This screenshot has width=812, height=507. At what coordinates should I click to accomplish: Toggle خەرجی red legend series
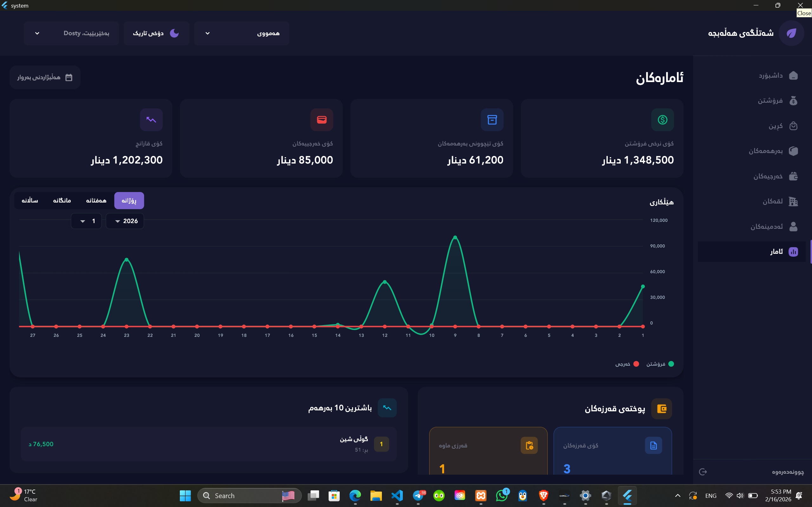pos(636,364)
